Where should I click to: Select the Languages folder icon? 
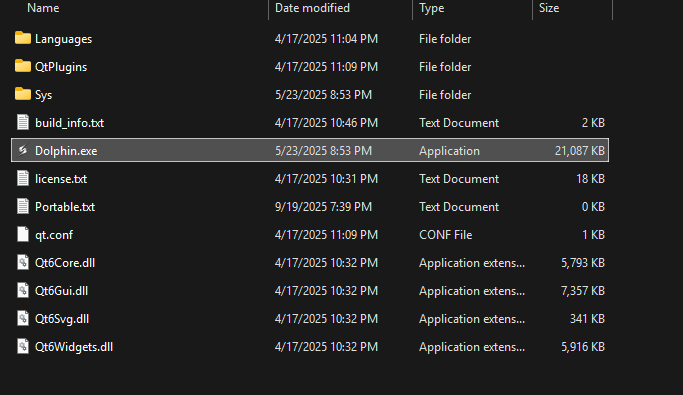pos(23,38)
